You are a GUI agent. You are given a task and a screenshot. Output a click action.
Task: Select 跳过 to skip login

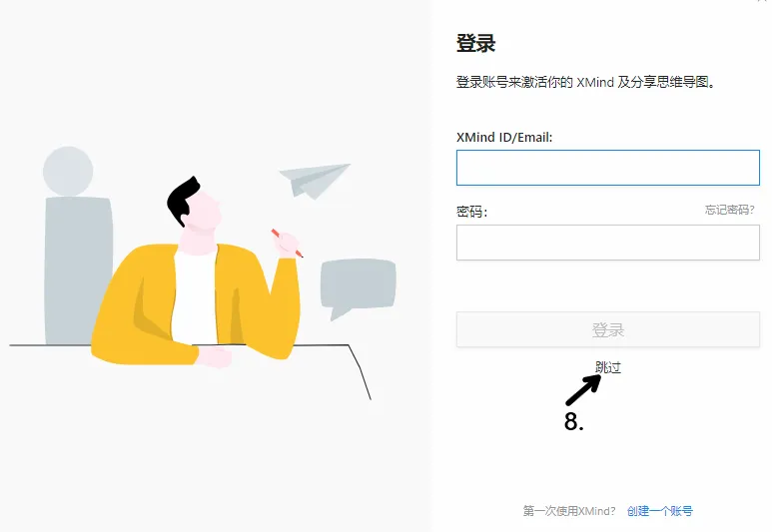coord(608,367)
